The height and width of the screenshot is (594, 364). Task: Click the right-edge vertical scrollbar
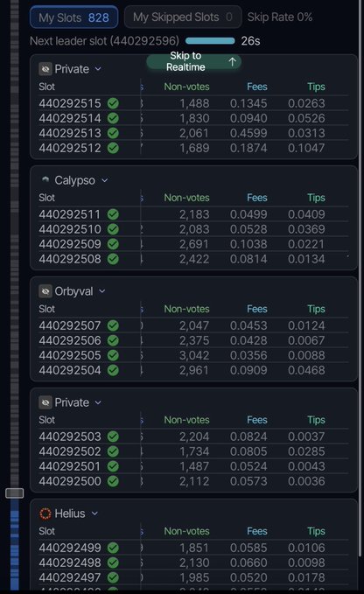click(x=360, y=276)
